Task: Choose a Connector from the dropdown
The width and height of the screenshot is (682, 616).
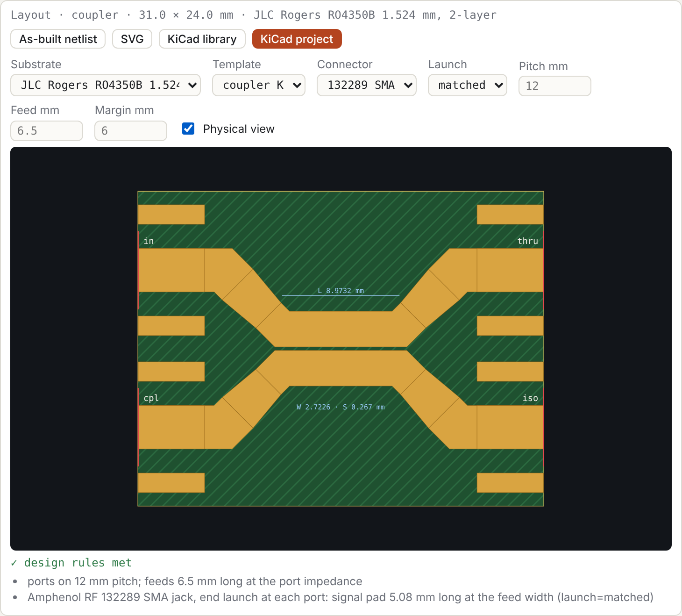Action: (x=367, y=85)
